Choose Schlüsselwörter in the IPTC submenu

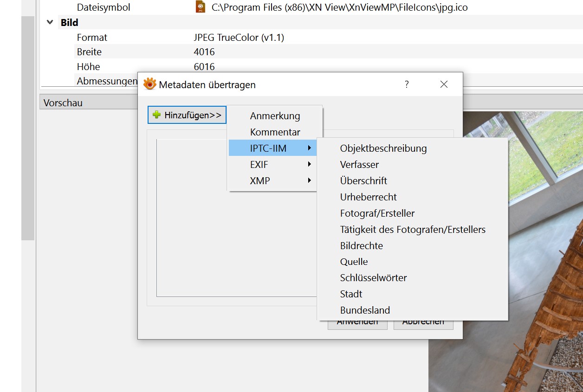(x=413, y=278)
